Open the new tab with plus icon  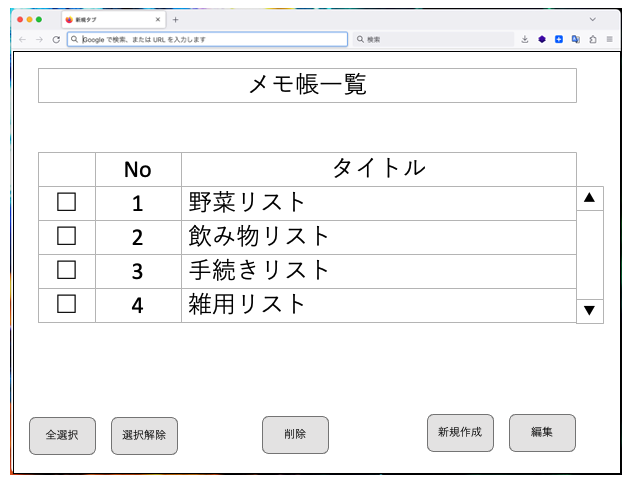pyautogui.click(x=176, y=19)
